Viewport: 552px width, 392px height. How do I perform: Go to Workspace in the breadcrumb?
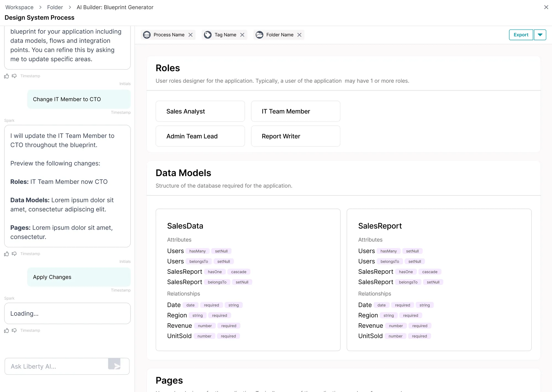tap(19, 7)
